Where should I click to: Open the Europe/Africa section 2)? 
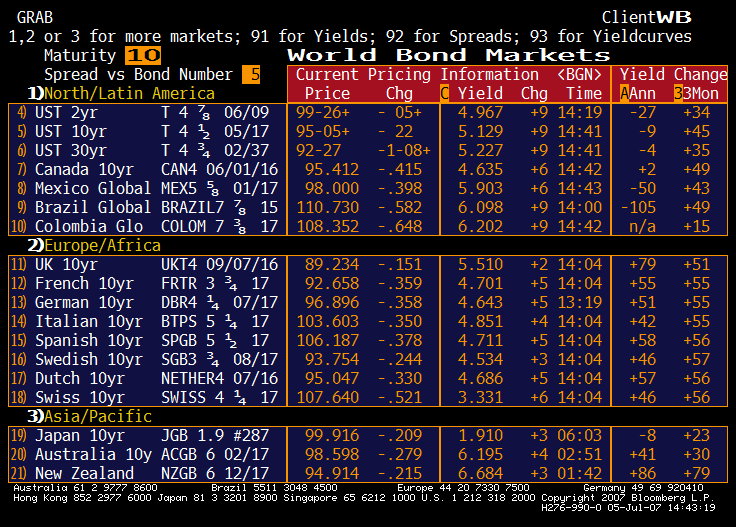(94, 245)
